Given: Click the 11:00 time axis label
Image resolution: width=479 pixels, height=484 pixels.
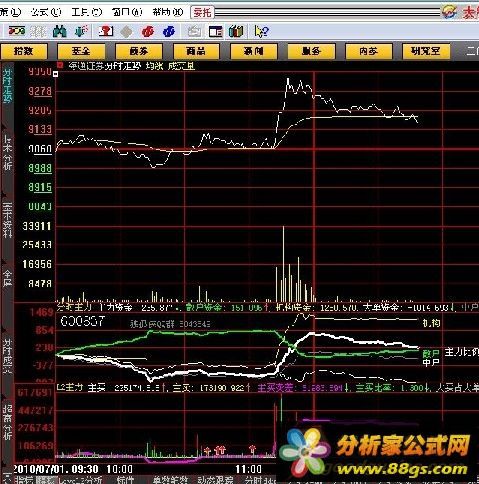Looking at the screenshot, I should point(248,469).
